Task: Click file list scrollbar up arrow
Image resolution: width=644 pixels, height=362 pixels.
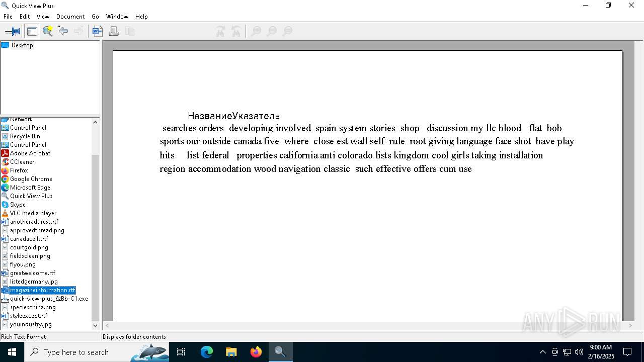Action: click(96, 122)
